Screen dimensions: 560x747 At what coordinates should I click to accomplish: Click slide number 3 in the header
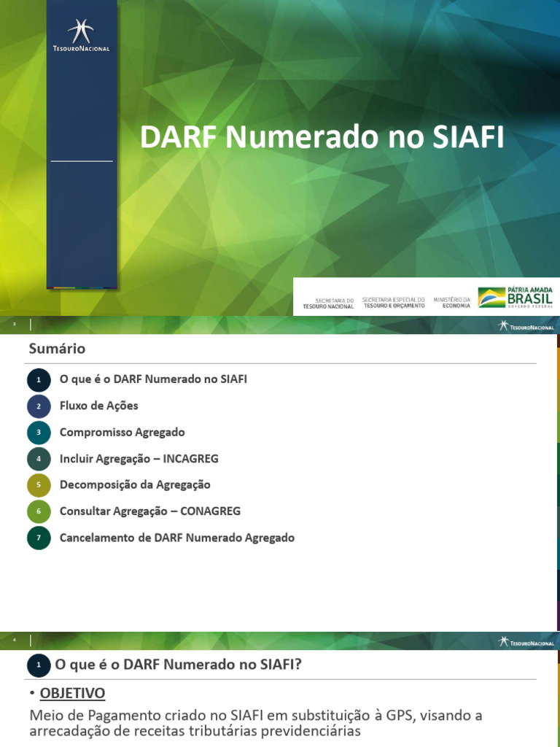(x=15, y=325)
